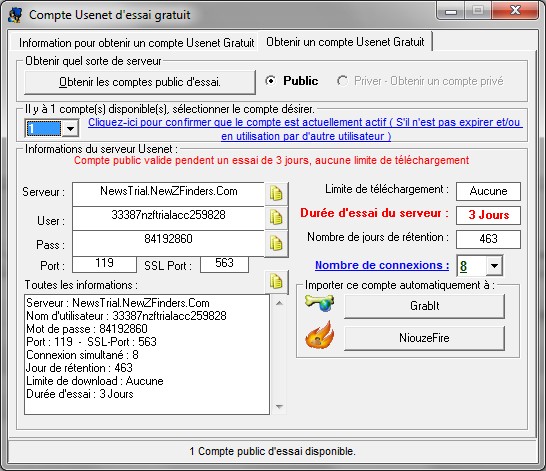Click the User field 33387nzftrialacc259828

point(169,218)
